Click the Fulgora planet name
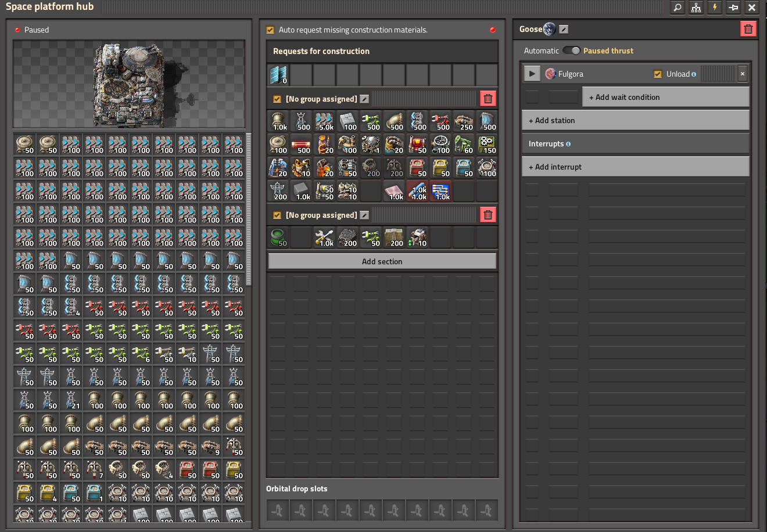 (x=571, y=74)
